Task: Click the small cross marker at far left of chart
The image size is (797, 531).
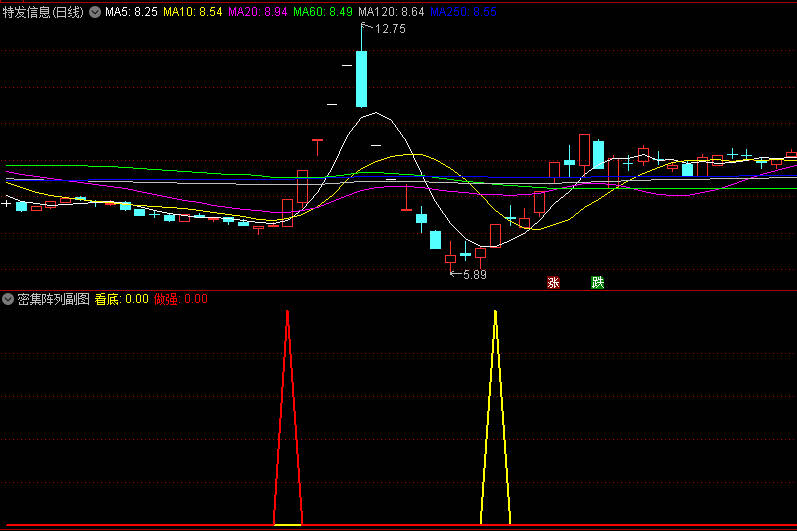Action: (7, 204)
